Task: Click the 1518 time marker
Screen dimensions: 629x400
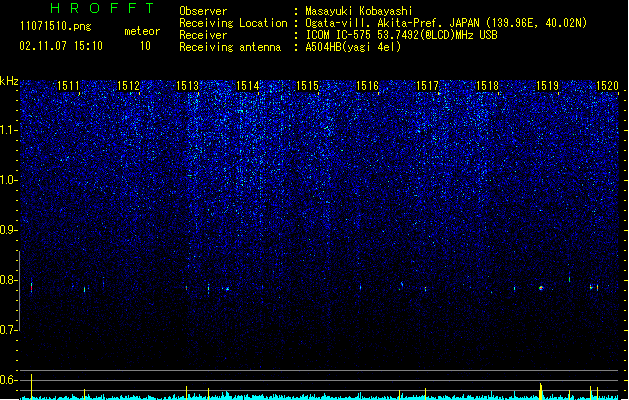Action: pyautogui.click(x=487, y=86)
